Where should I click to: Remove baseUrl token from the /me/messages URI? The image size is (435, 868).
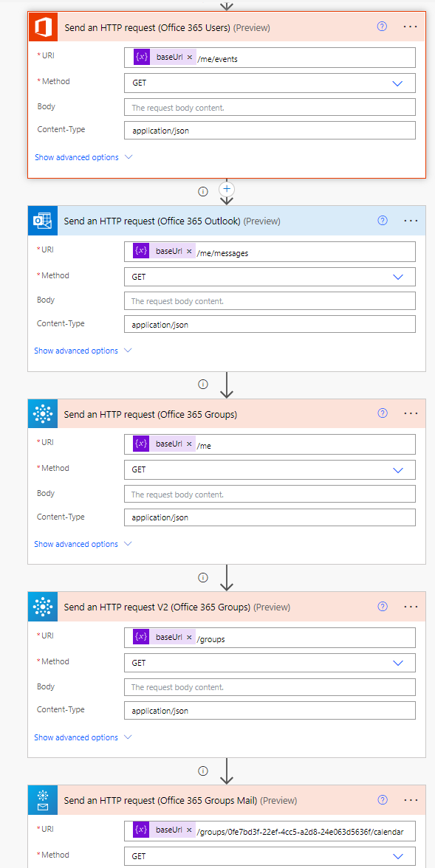click(x=190, y=251)
